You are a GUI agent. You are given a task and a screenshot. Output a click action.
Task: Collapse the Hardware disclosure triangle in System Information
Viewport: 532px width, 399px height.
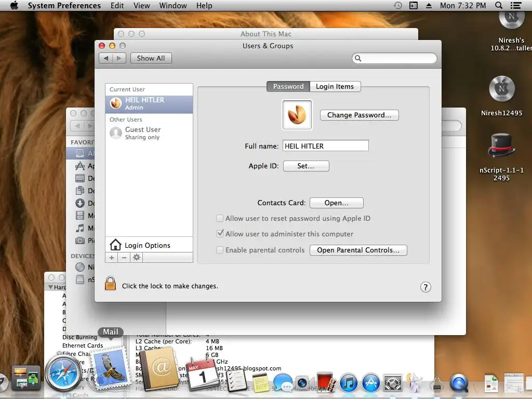click(x=50, y=287)
